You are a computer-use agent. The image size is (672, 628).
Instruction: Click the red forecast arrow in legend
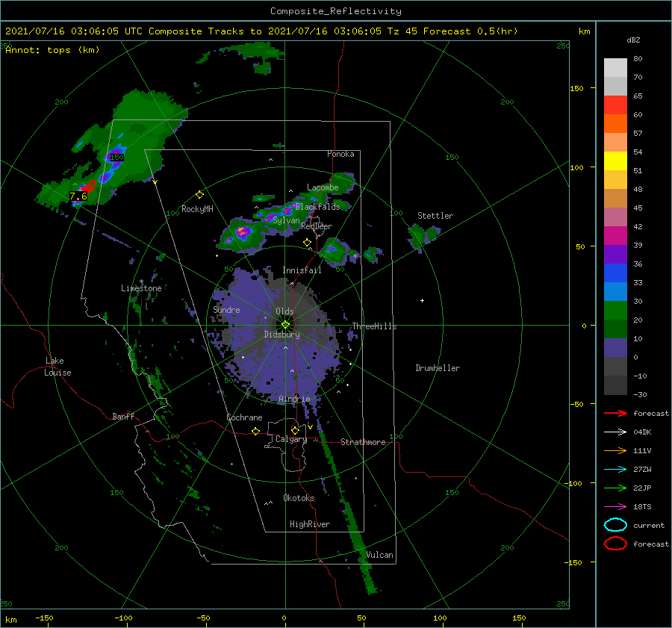tap(615, 413)
